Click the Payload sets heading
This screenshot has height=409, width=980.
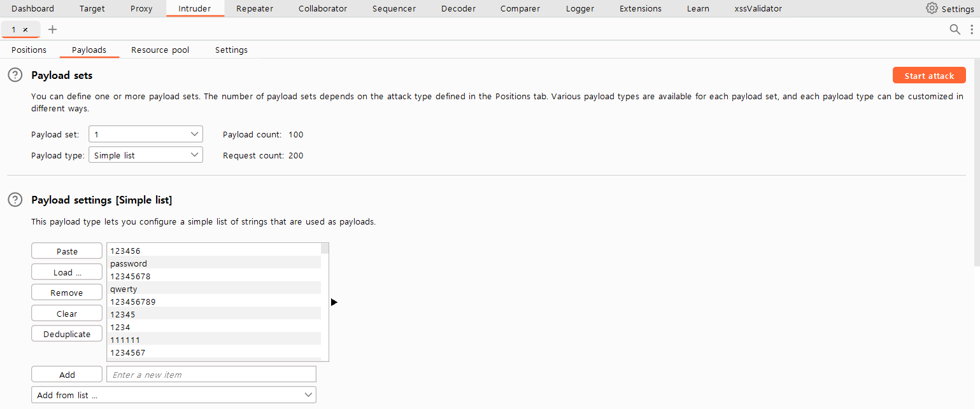62,75
